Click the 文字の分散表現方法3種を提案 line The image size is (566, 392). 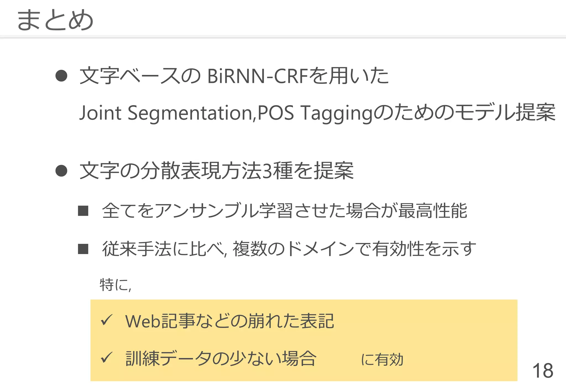217,171
